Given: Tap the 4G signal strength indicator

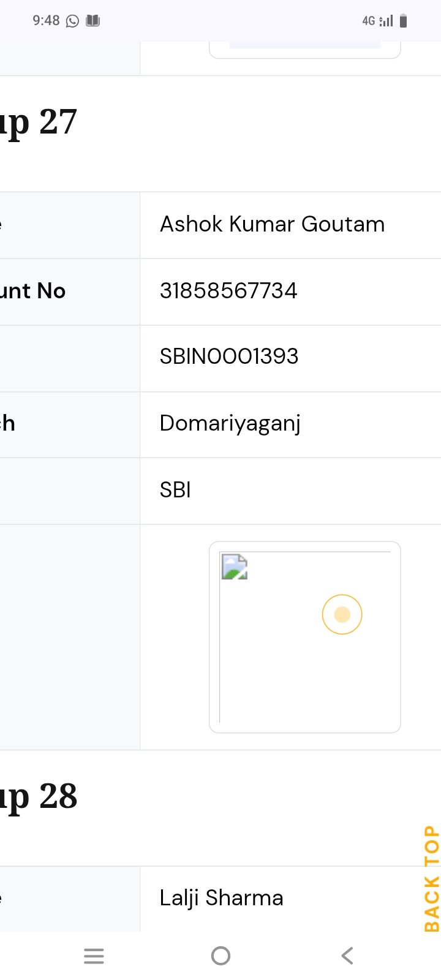Looking at the screenshot, I should [x=377, y=21].
